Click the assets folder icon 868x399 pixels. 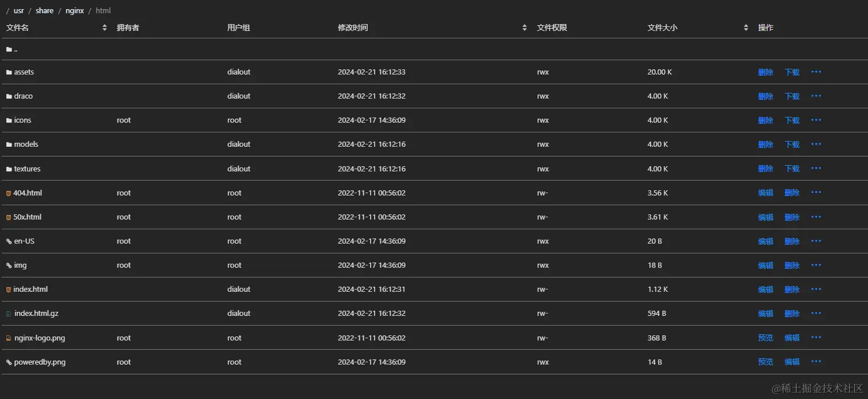coord(9,72)
